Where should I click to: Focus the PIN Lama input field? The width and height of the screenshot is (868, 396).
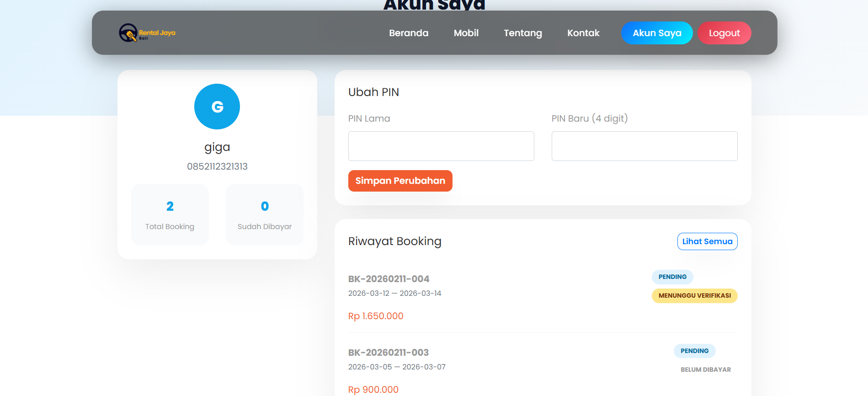(x=441, y=146)
